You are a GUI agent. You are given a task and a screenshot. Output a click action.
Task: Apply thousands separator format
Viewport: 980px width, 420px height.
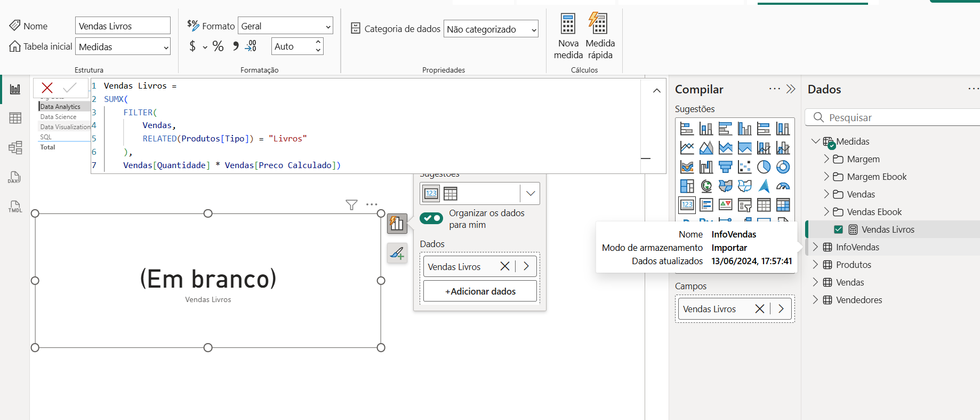[x=236, y=46]
